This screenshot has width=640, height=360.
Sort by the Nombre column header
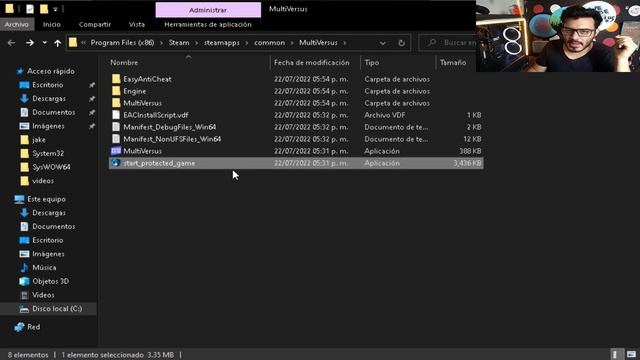click(x=124, y=62)
